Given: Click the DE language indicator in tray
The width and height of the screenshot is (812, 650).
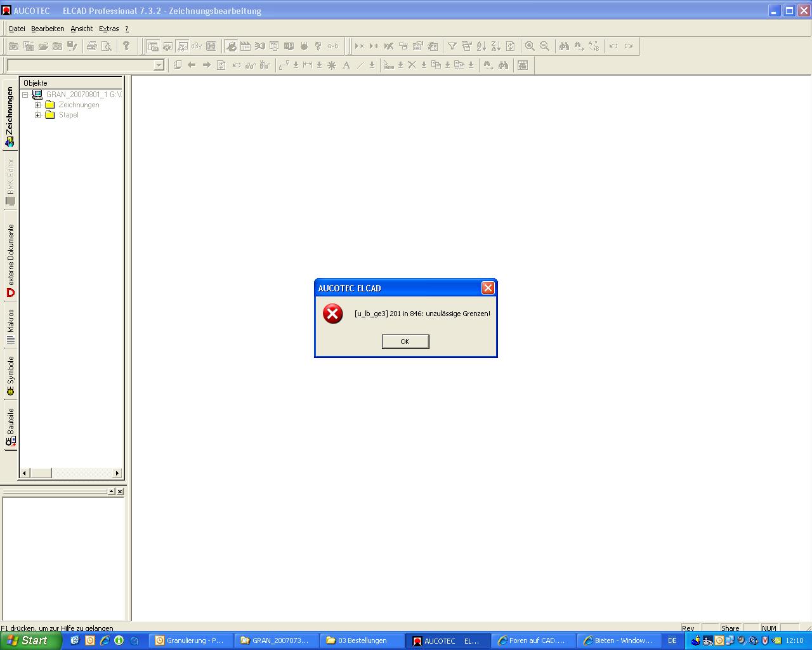Looking at the screenshot, I should tap(672, 640).
